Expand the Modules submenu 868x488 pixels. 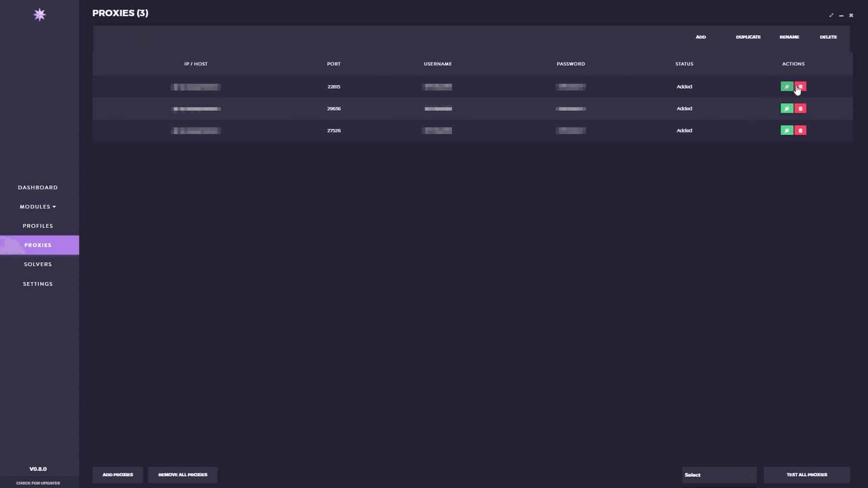[38, 207]
